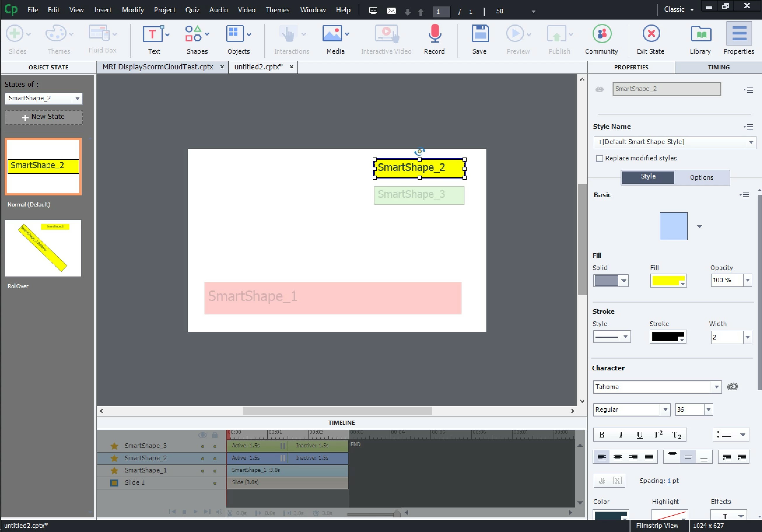The height and width of the screenshot is (532, 762).
Task: Open the States of SmartShape_2 dropdown
Action: 77,99
